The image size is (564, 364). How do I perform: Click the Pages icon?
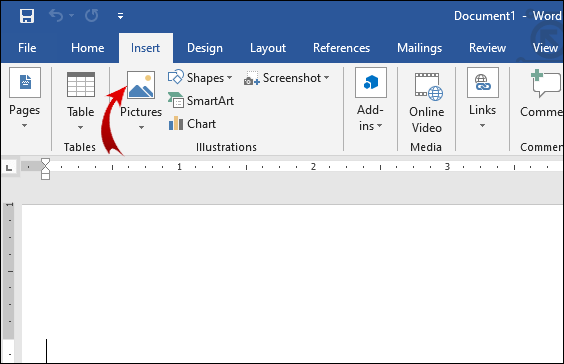coord(25,82)
